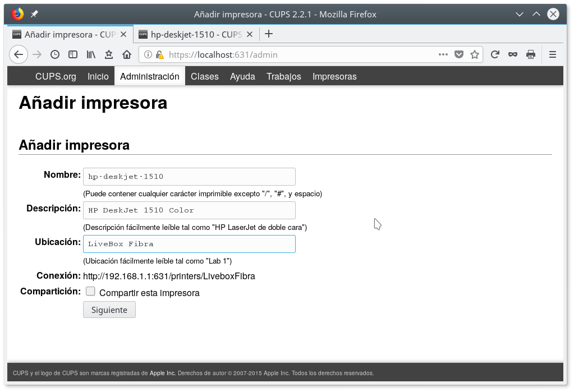Viewport: 574px width, 392px height.
Task: Follow the Apple Inc. footer link
Action: [163, 373]
